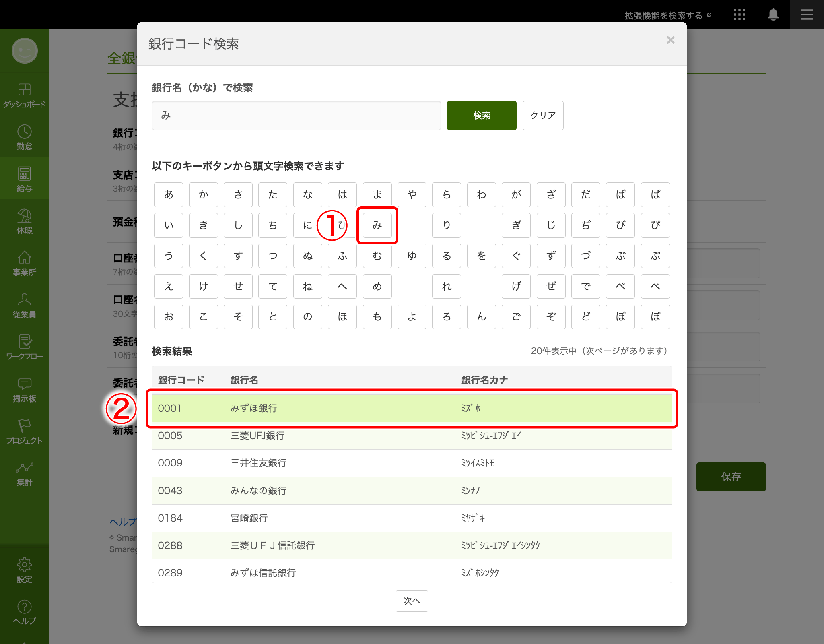Viewport: 824px width, 644px height.
Task: Open the hamburger menu in top bar
Action: [807, 15]
